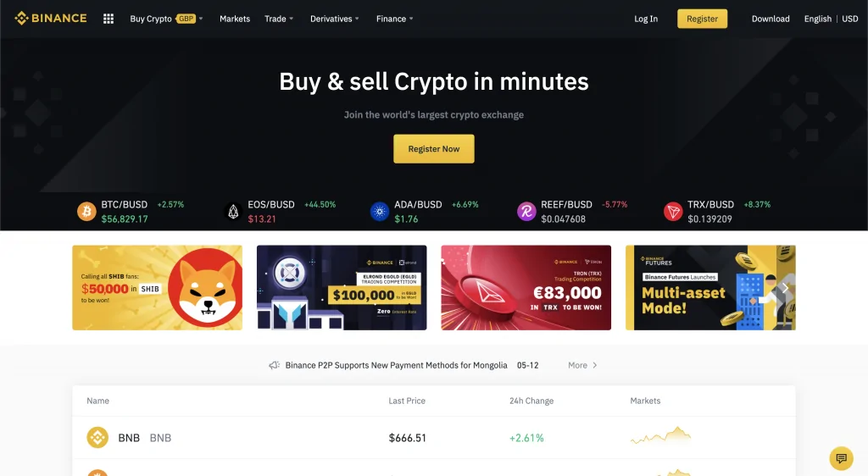Select the Cardano ADA coin icon
The height and width of the screenshot is (476, 868).
pyautogui.click(x=380, y=211)
